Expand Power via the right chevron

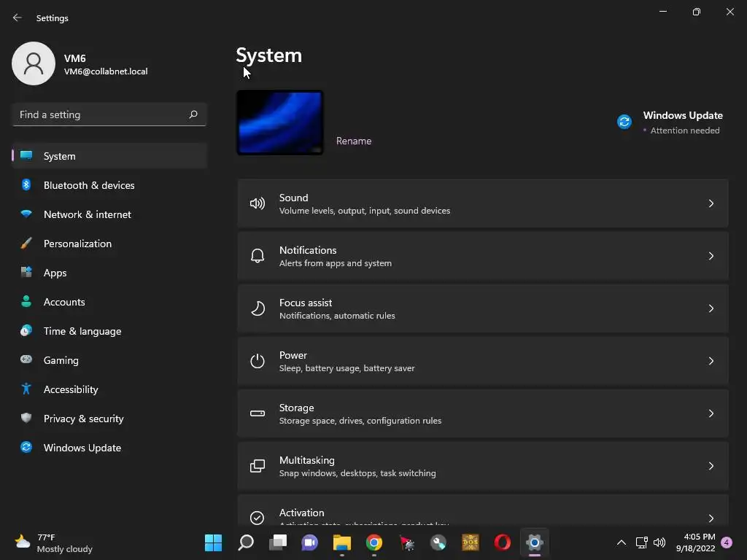pos(711,361)
